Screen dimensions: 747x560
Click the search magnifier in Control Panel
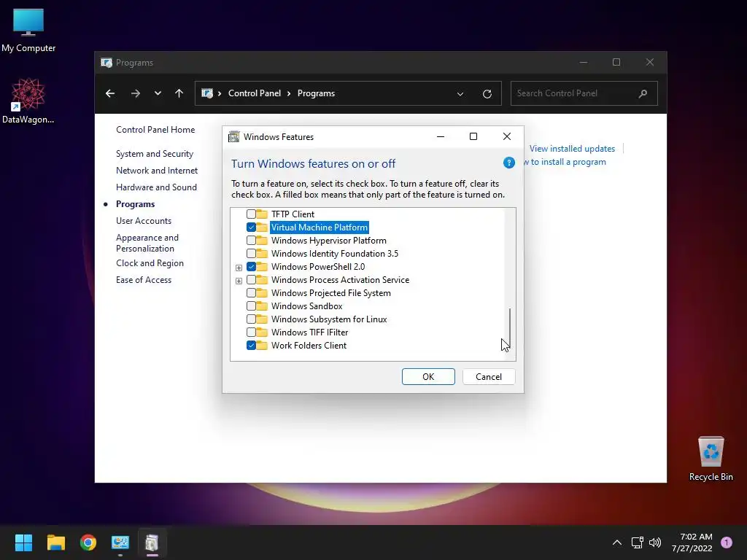click(643, 93)
